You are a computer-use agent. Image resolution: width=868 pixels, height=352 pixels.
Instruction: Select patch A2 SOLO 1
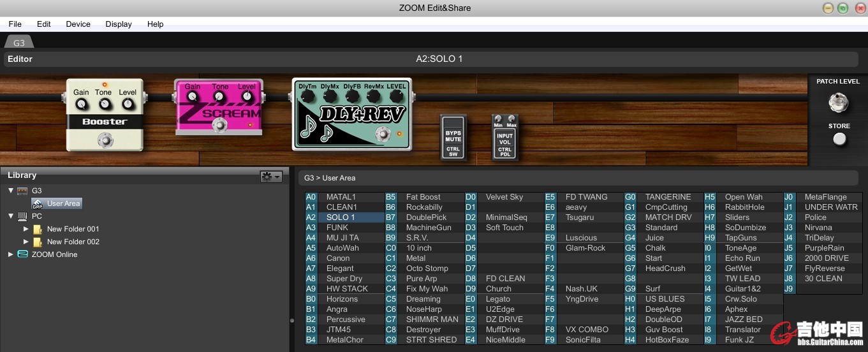click(344, 217)
